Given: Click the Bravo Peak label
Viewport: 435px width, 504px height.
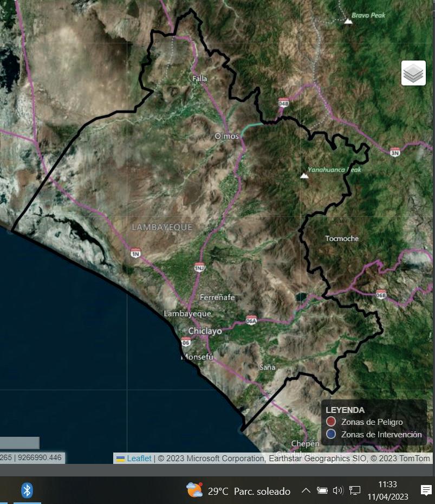Looking at the screenshot, I should coord(368,15).
